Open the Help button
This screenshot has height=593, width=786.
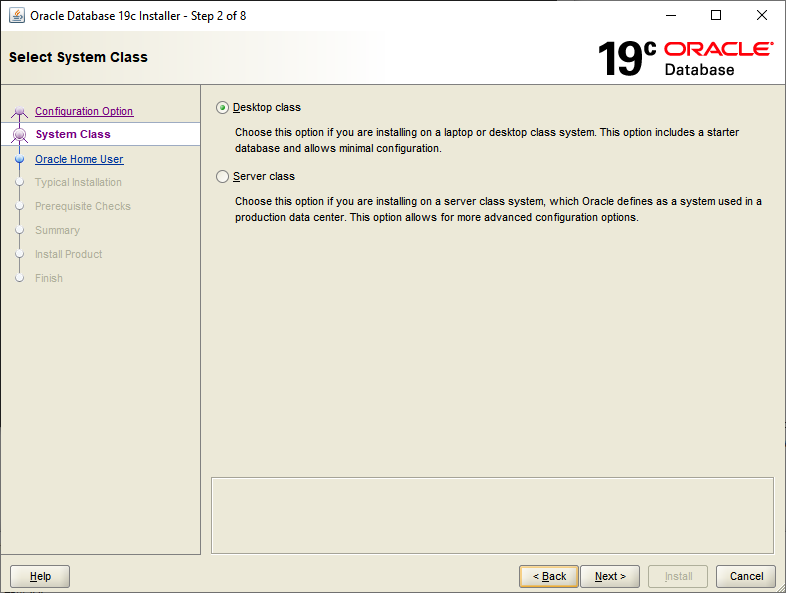coord(40,576)
